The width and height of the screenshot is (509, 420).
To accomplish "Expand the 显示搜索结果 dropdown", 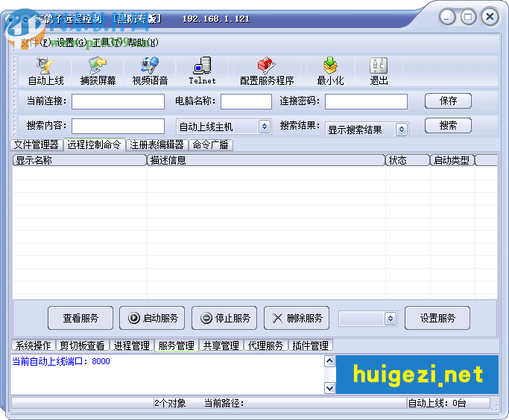I will coord(402,130).
